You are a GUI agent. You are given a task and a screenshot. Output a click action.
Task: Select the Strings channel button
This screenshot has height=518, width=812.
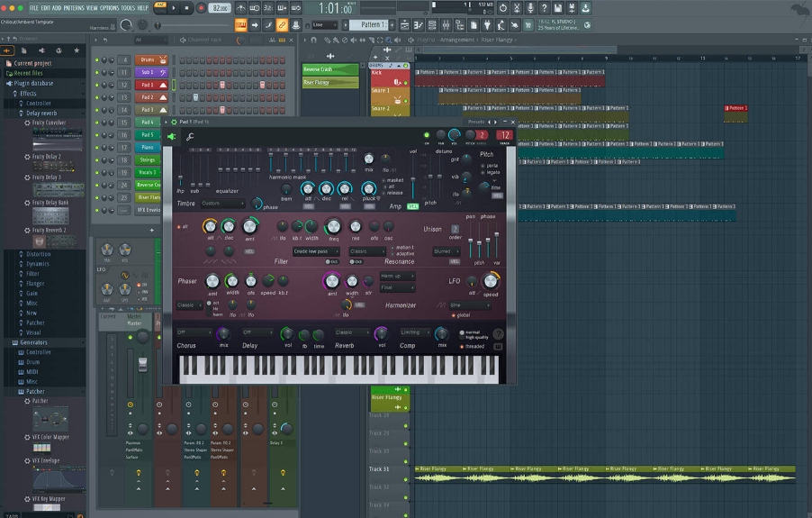click(149, 160)
